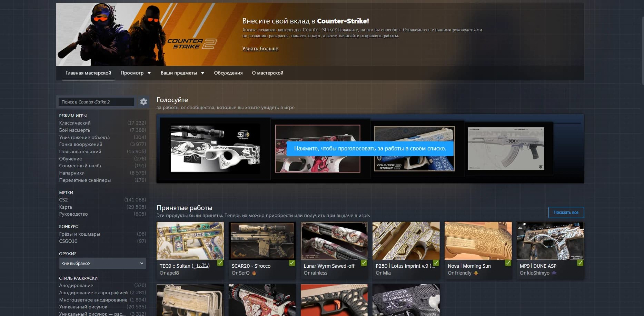Image resolution: width=644 pixels, height=316 pixels.
Task: Open the О мастерской tab
Action: (268, 73)
